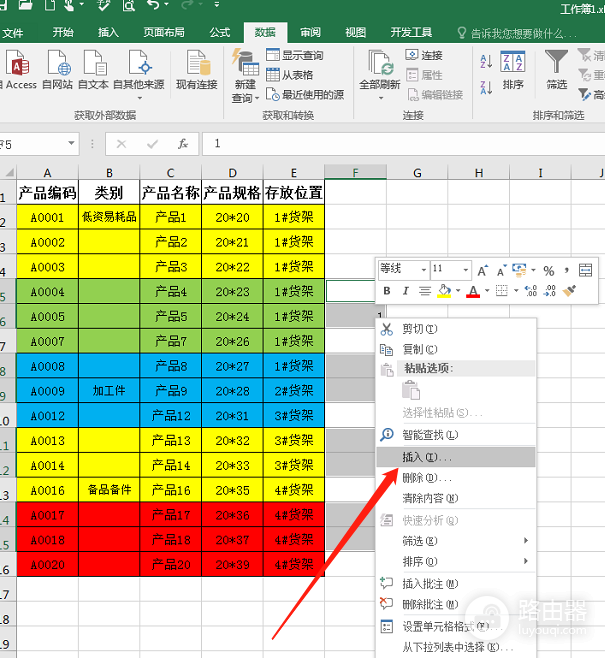Select column G header
The width and height of the screenshot is (605, 658).
pyautogui.click(x=417, y=173)
